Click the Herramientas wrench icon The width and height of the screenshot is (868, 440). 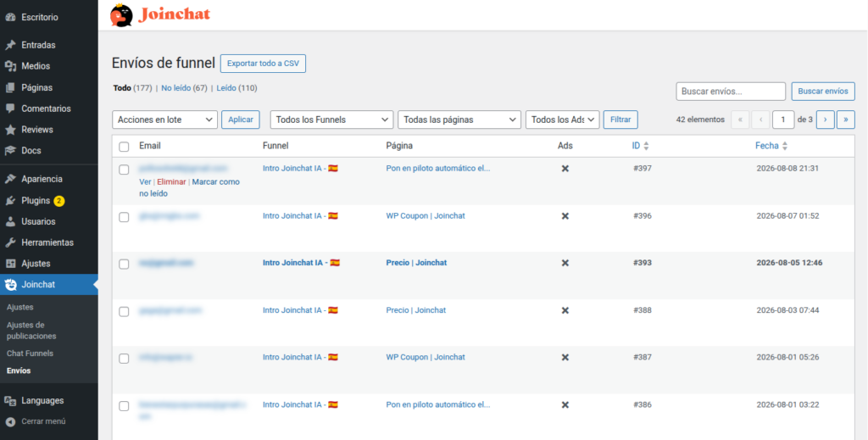point(10,242)
